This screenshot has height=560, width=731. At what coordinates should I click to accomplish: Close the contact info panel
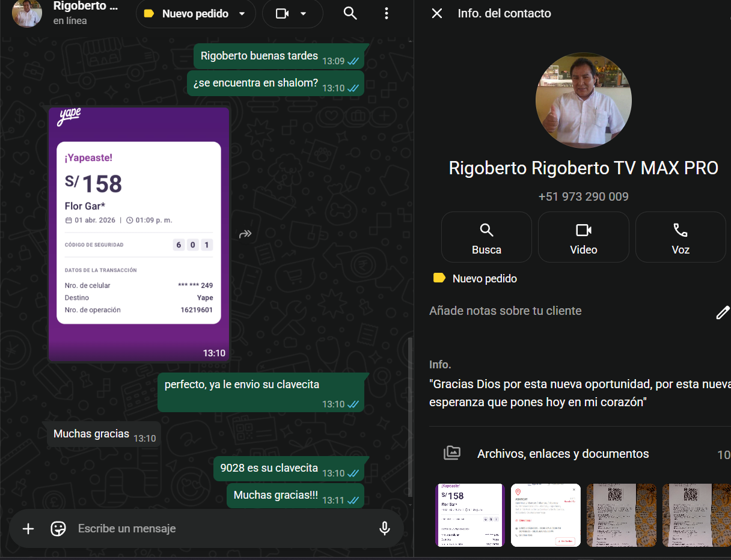pos(437,13)
